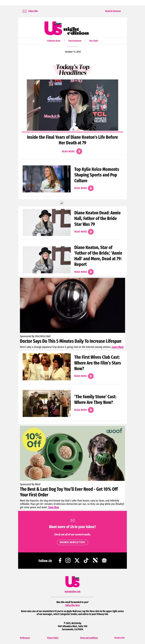Click the Unsubscribe footer link

coord(119,638)
